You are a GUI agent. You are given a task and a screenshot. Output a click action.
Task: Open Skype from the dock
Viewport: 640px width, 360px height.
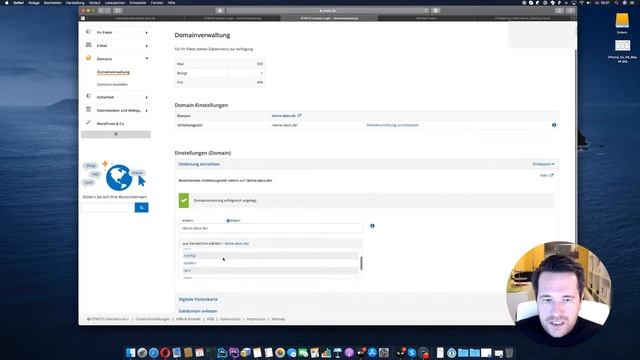(412, 353)
